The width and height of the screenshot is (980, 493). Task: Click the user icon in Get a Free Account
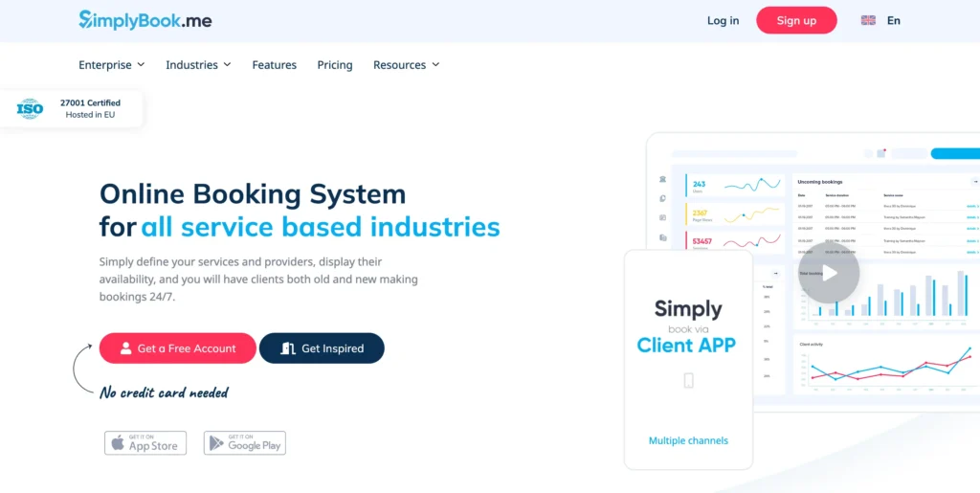(x=125, y=348)
